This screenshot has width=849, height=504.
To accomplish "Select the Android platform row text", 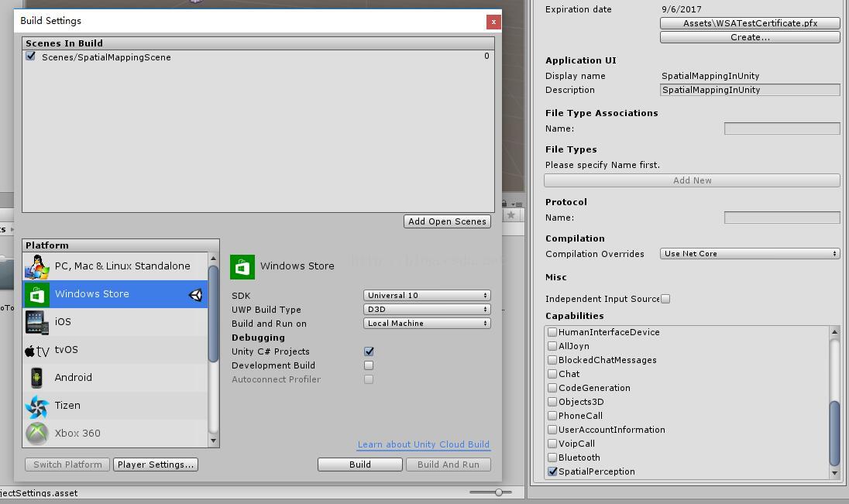I will 73,377.
